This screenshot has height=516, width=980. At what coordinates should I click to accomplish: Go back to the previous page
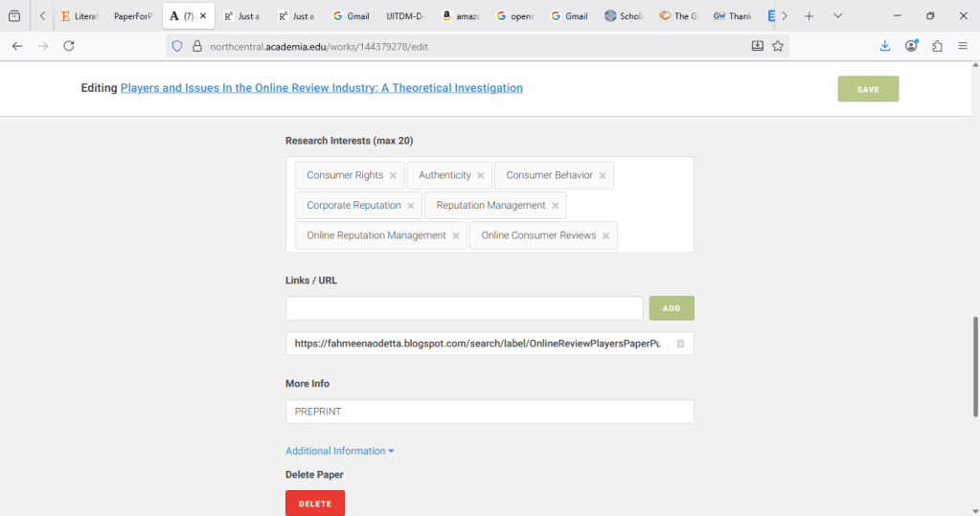pos(17,46)
